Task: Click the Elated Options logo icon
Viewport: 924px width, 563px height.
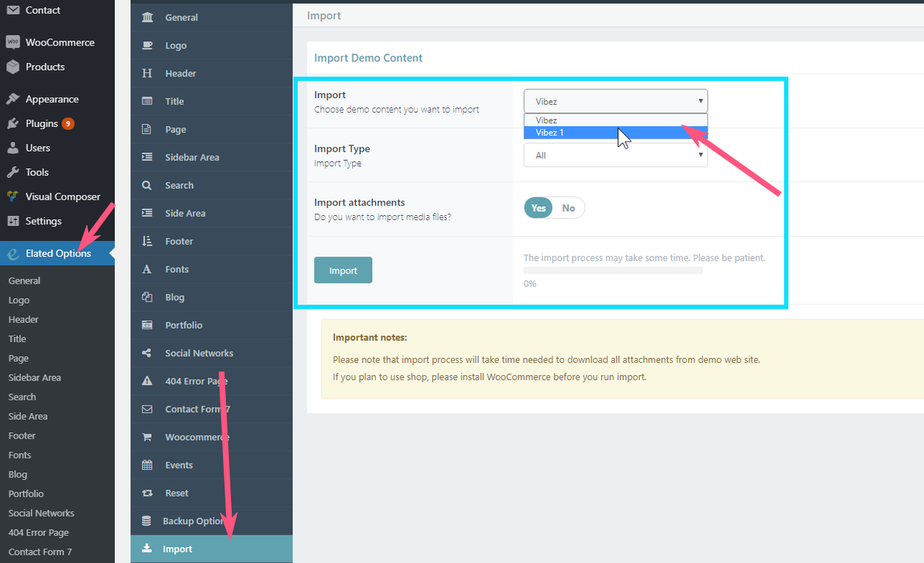Action: tap(13, 253)
